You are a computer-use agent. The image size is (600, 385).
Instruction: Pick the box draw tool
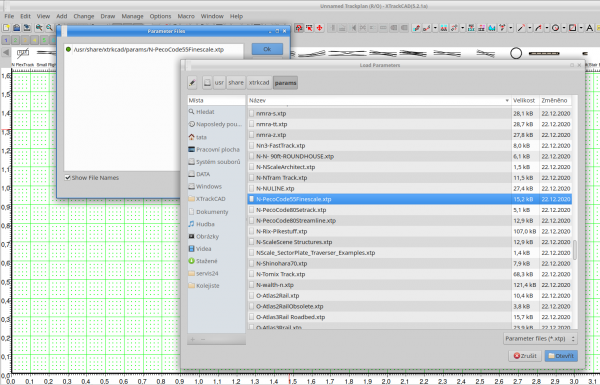tap(572, 28)
